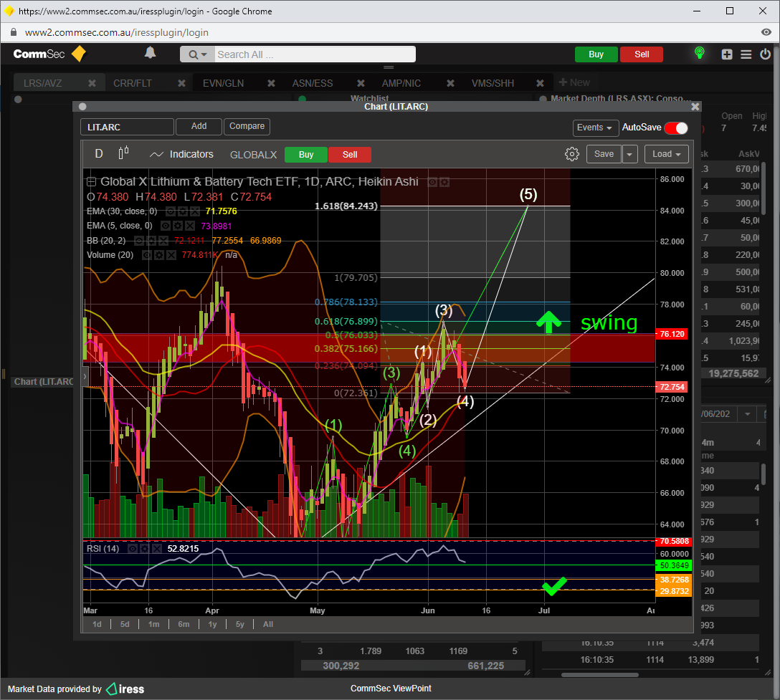The height and width of the screenshot is (700, 780).
Task: Open the chart settings gear
Action: pos(571,154)
